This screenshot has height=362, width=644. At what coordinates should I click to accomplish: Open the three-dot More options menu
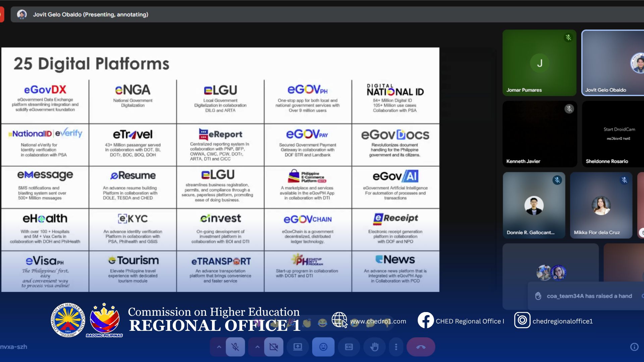click(396, 347)
